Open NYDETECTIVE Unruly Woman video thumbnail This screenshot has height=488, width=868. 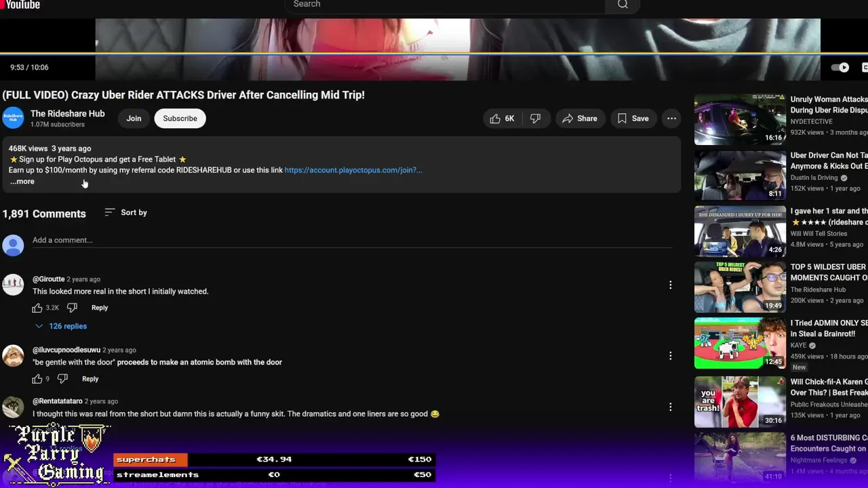pyautogui.click(x=740, y=119)
